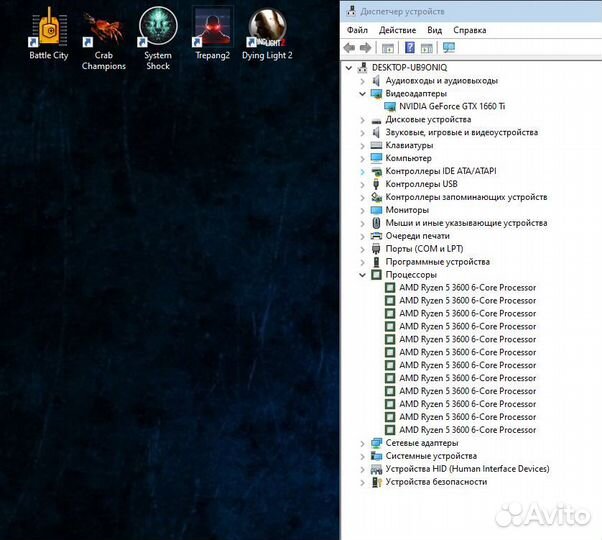Expand the Контроллеры IDE ATA/ATAPI category
The width and height of the screenshot is (602, 540).
click(x=362, y=172)
